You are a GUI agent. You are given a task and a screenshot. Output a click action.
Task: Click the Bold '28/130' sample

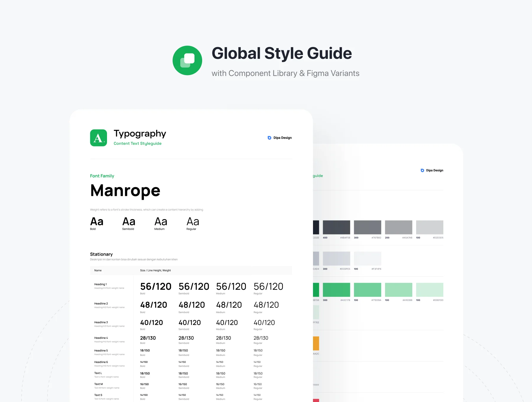click(x=148, y=338)
